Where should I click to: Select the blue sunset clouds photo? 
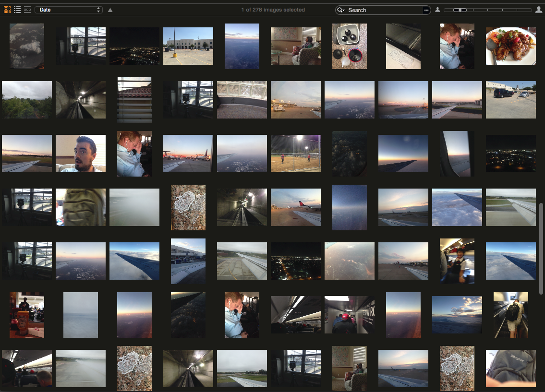(x=457, y=315)
